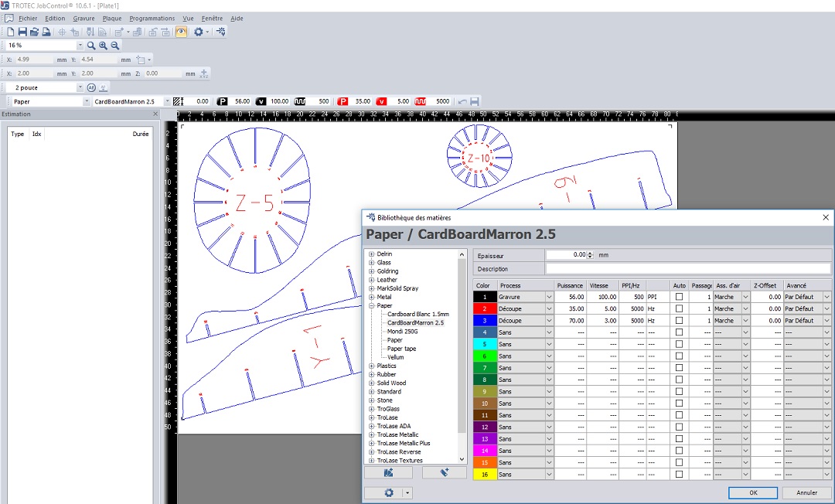Screen dimensions: 835x504
Task: Click the hatched thickness icon
Action: click(179, 102)
